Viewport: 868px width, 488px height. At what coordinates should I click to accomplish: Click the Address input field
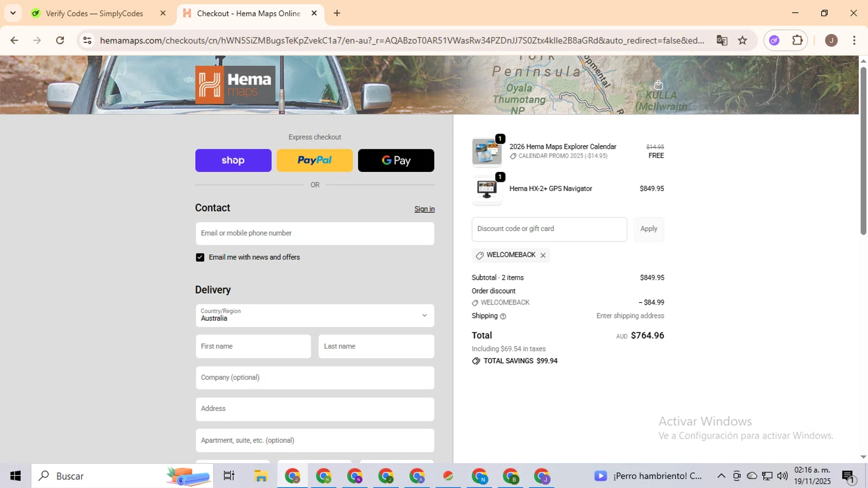pos(315,409)
